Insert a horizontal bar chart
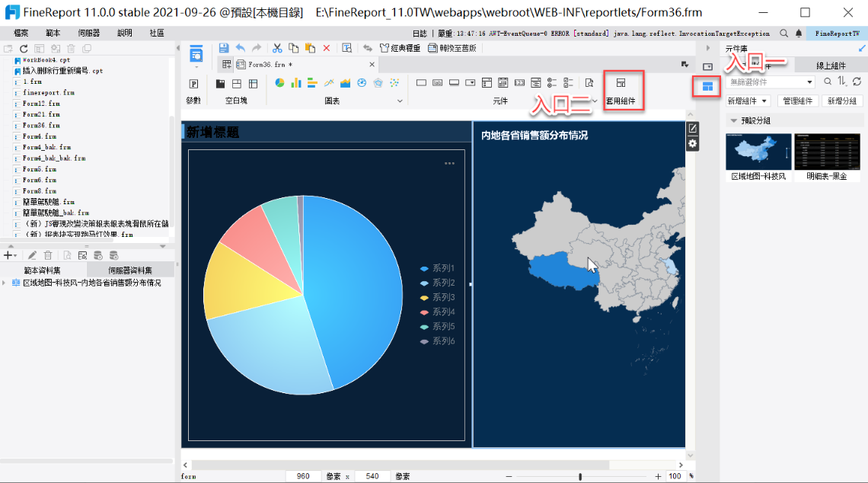The width and height of the screenshot is (868, 483). click(312, 83)
